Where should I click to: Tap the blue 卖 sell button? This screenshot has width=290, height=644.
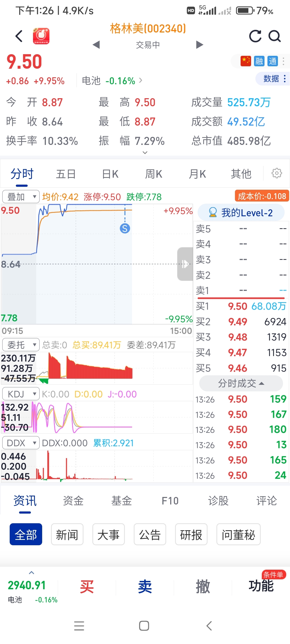click(145, 587)
